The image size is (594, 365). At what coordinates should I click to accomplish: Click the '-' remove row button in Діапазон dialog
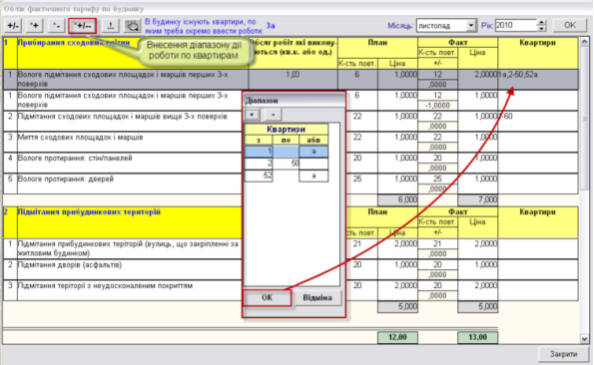(273, 114)
